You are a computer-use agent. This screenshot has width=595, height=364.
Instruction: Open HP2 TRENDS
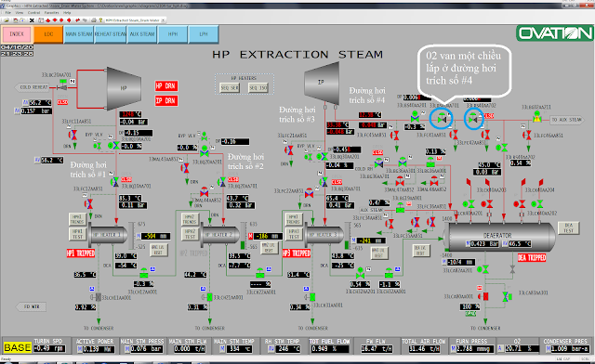(x=190, y=219)
